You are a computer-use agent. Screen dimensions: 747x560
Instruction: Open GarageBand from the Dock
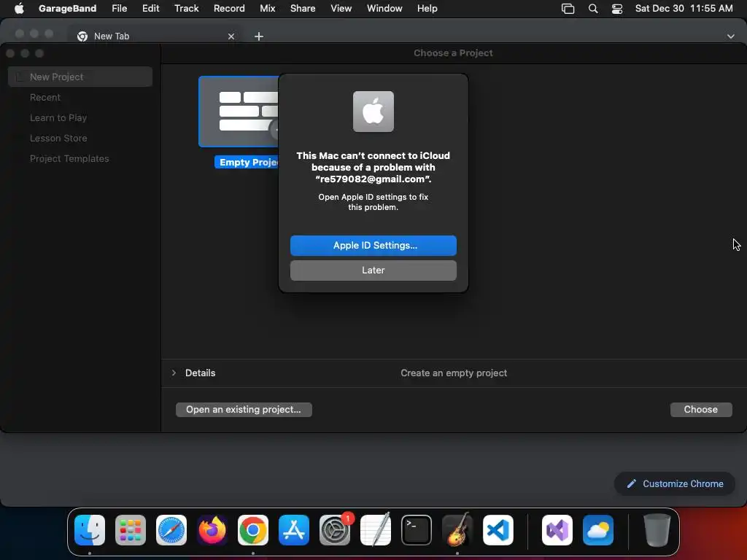pos(457,530)
